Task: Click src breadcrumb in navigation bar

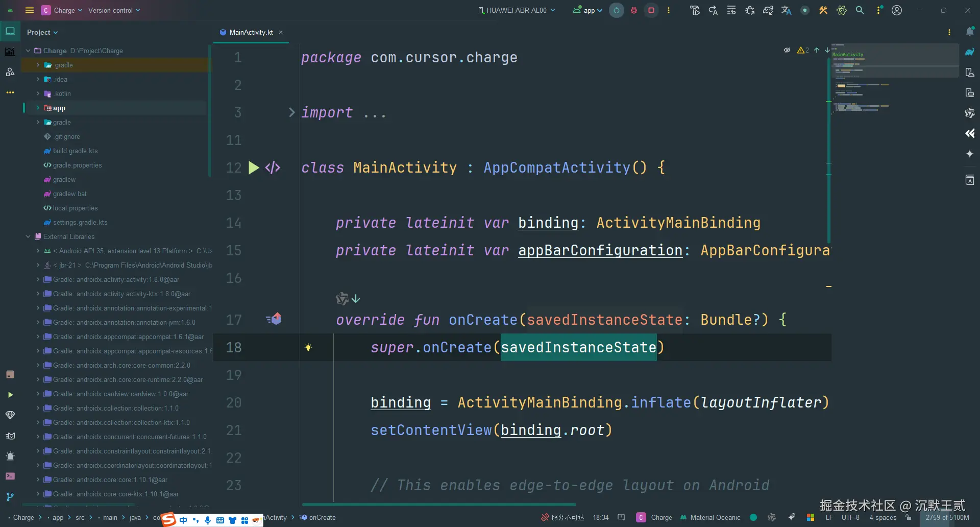Action: click(80, 517)
